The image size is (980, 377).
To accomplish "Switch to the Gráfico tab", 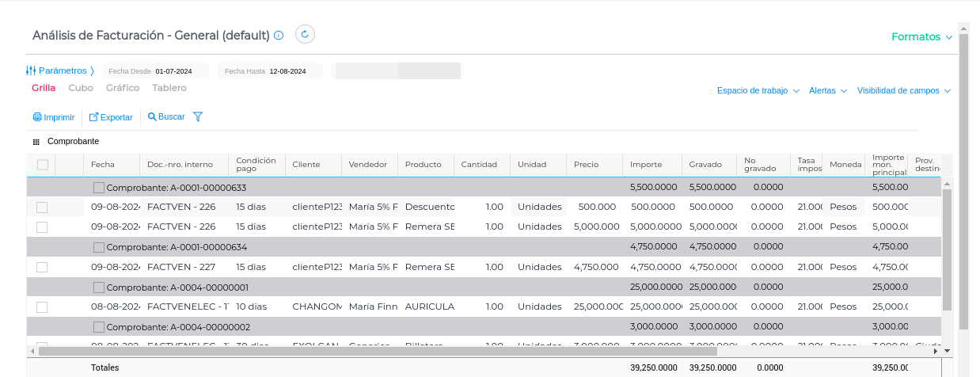I will pyautogui.click(x=123, y=88).
